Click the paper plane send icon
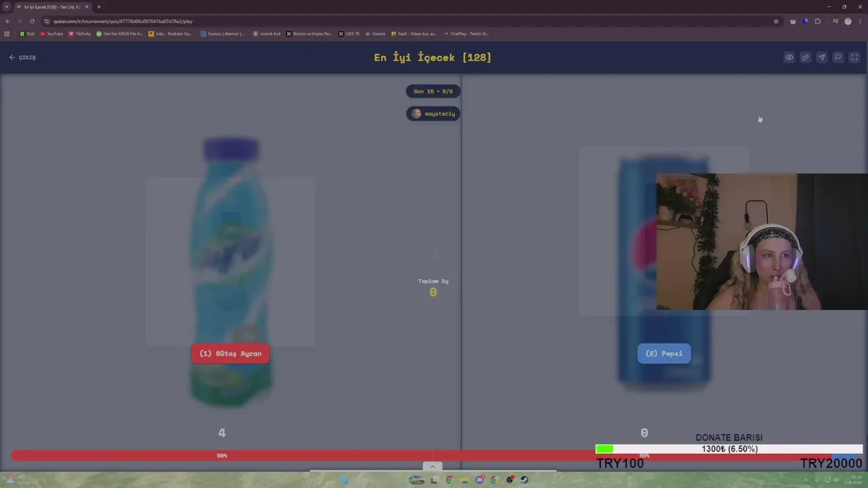The image size is (868, 488). 821,58
